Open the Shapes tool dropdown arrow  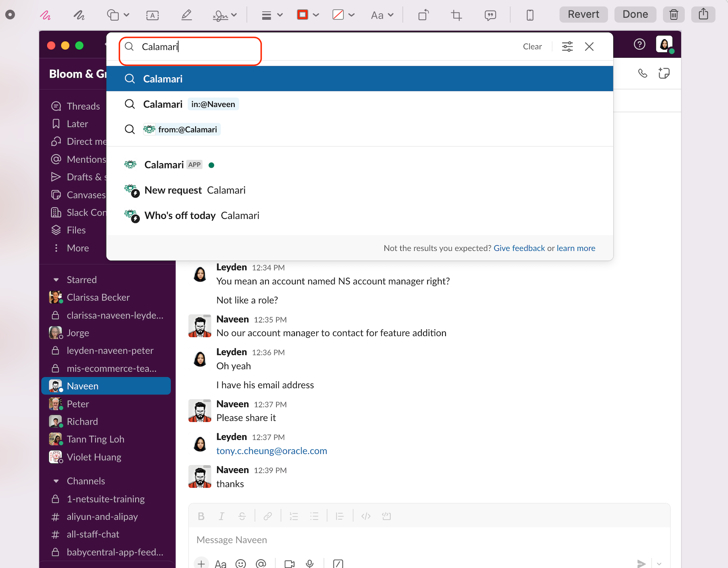tap(126, 15)
